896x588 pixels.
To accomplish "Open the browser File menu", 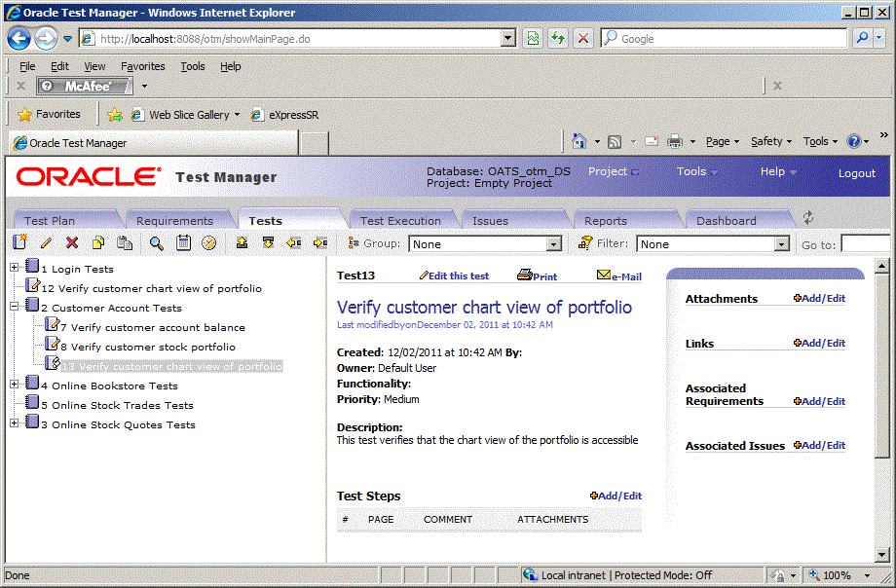I will 27,66.
